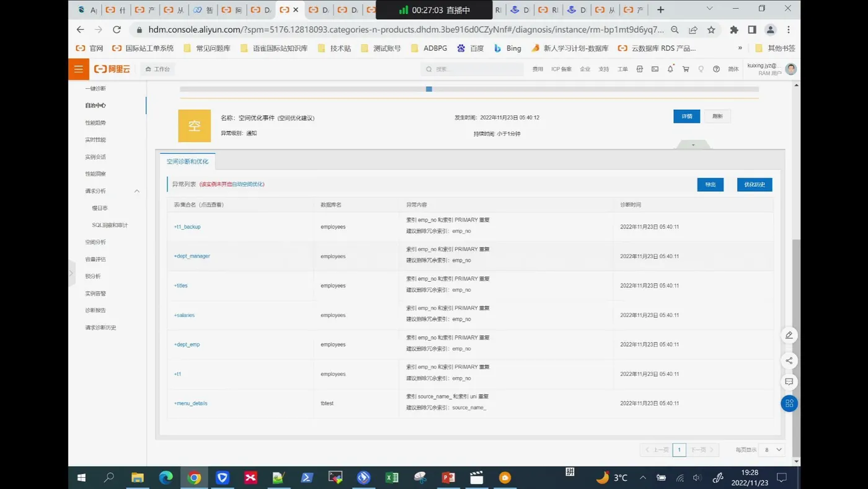Expand the +dept_manager table row
This screenshot has height=489, width=868.
(192, 256)
